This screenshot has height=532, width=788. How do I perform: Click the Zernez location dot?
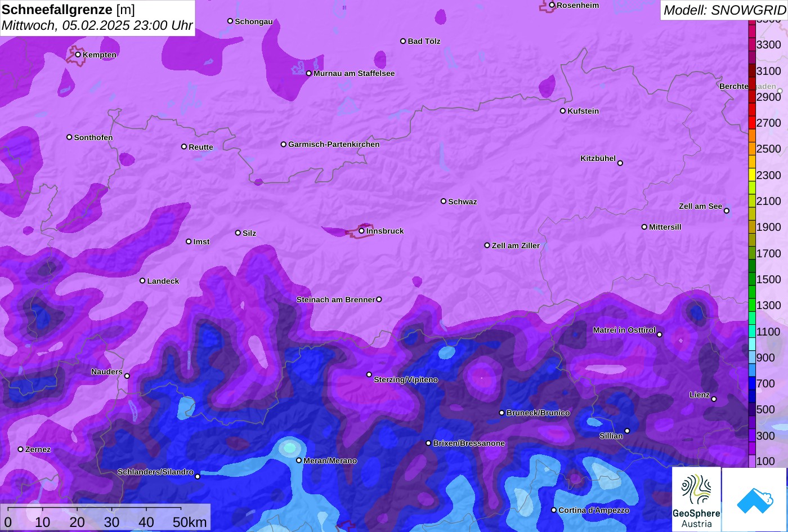[x=21, y=449]
